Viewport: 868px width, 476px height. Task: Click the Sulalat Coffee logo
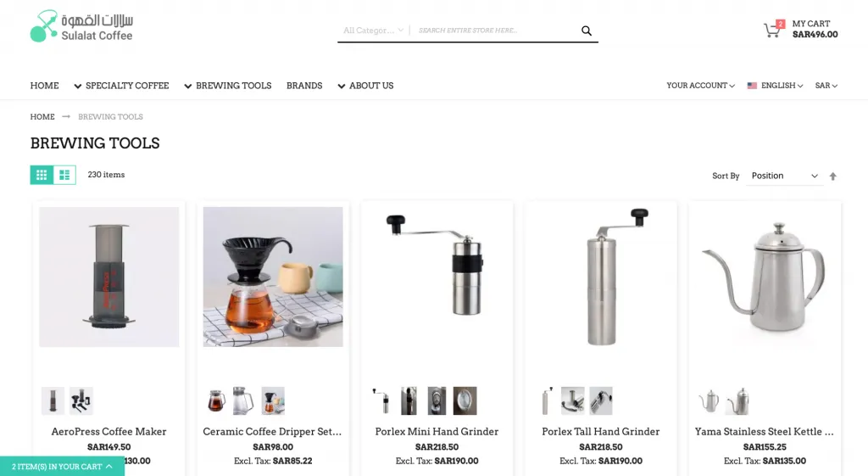[81, 26]
